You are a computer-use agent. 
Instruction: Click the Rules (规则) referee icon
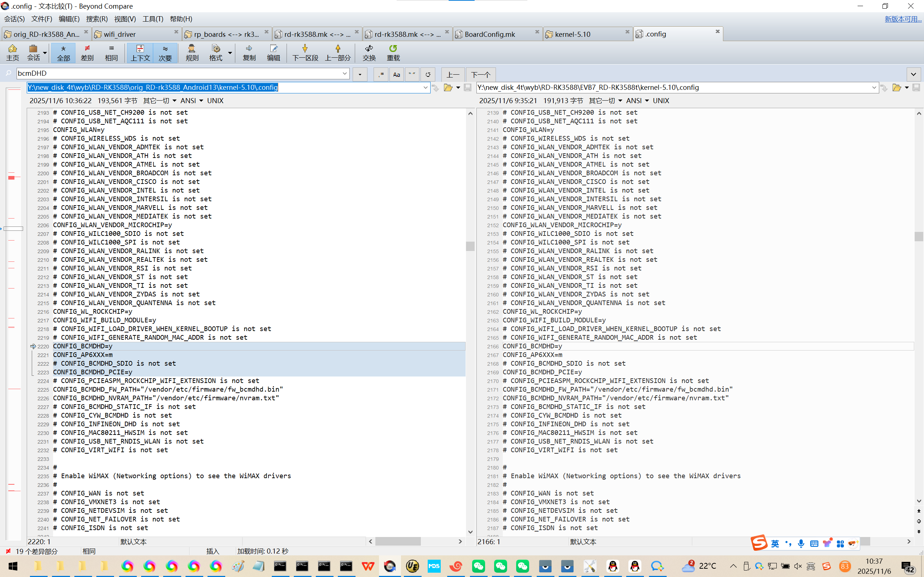point(192,52)
